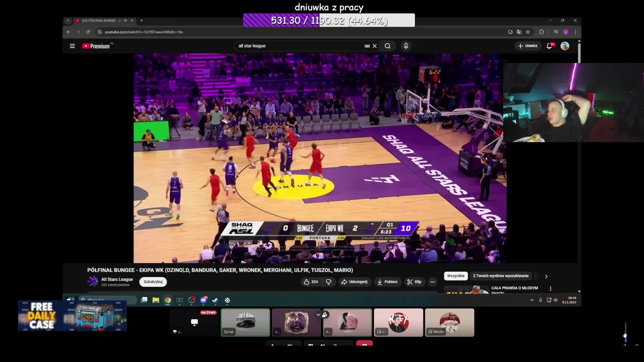Reload the page with refresh icon
Screen dimensions: 644x362
click(88, 32)
